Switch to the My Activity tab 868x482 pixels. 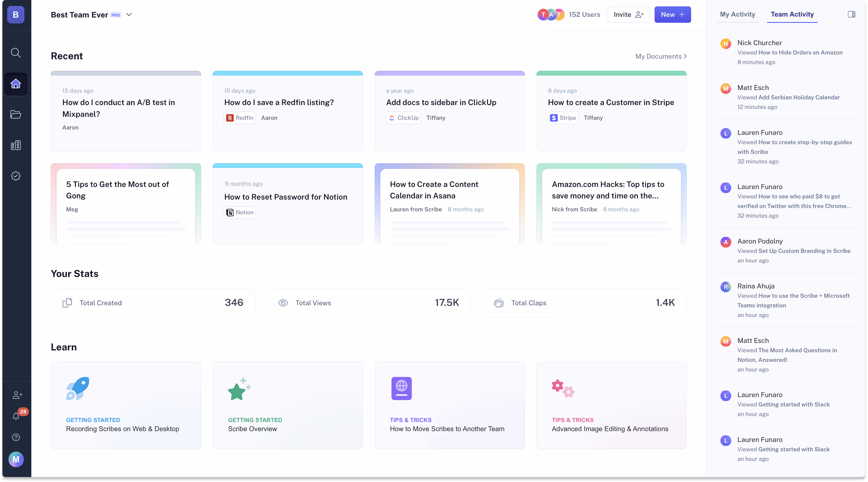737,14
